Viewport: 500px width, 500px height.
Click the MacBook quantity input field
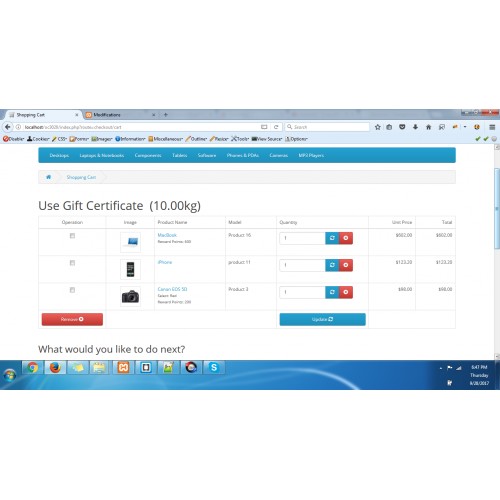[x=302, y=238]
